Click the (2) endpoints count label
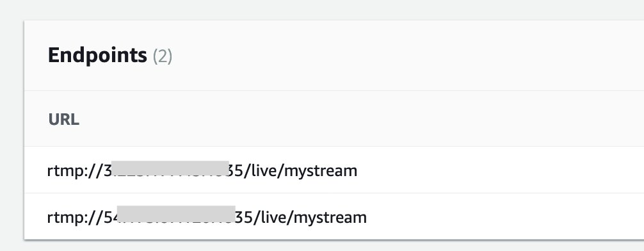The image size is (644, 251). pyautogui.click(x=163, y=56)
